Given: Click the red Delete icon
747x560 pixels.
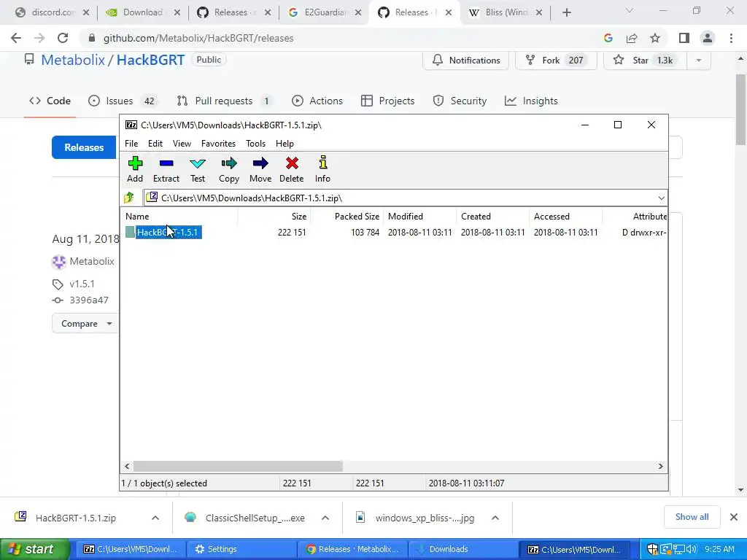Looking at the screenshot, I should pos(292,169).
